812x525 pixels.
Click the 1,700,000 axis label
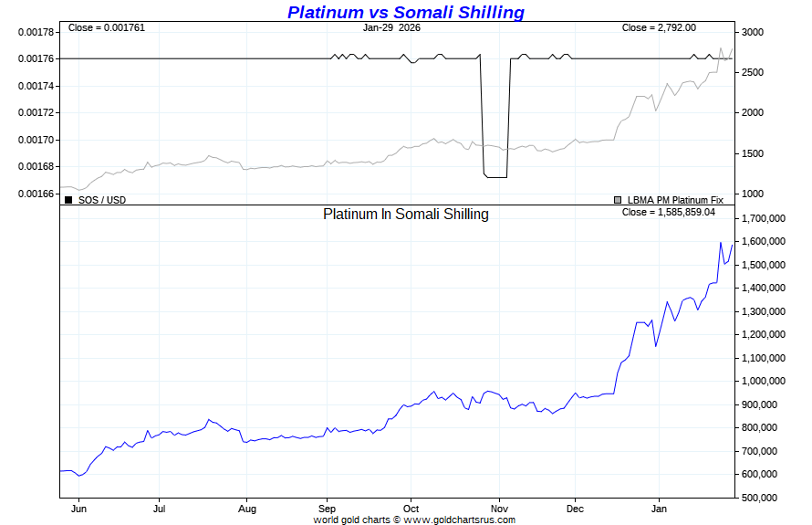764,219
